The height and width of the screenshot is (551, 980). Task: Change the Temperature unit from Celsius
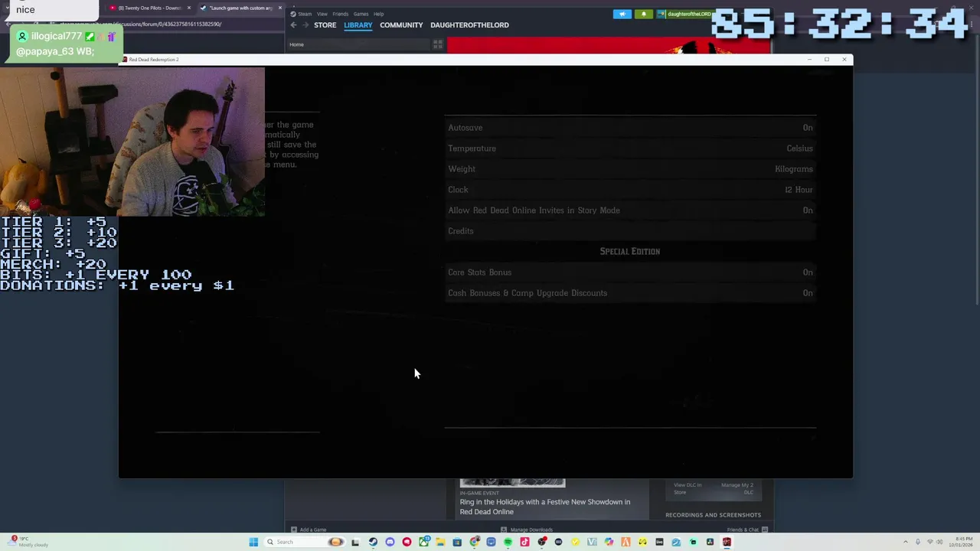pyautogui.click(x=630, y=148)
